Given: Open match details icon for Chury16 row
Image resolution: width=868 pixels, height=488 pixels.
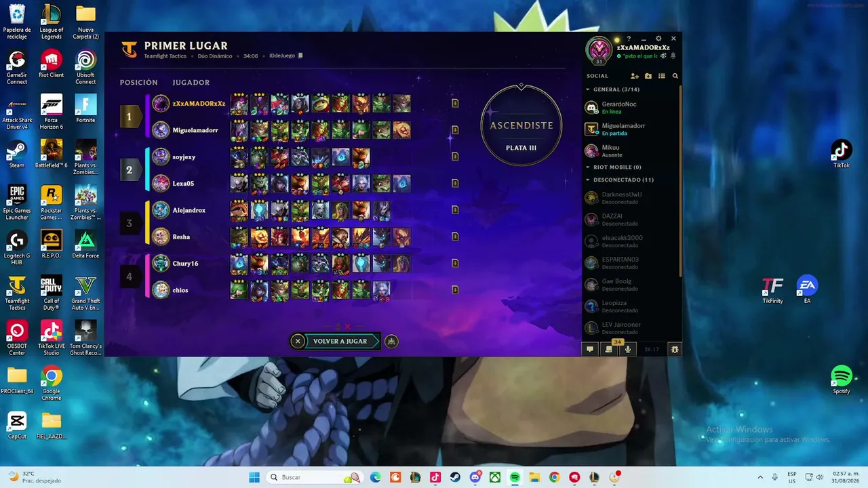Looking at the screenshot, I should click(x=455, y=263).
